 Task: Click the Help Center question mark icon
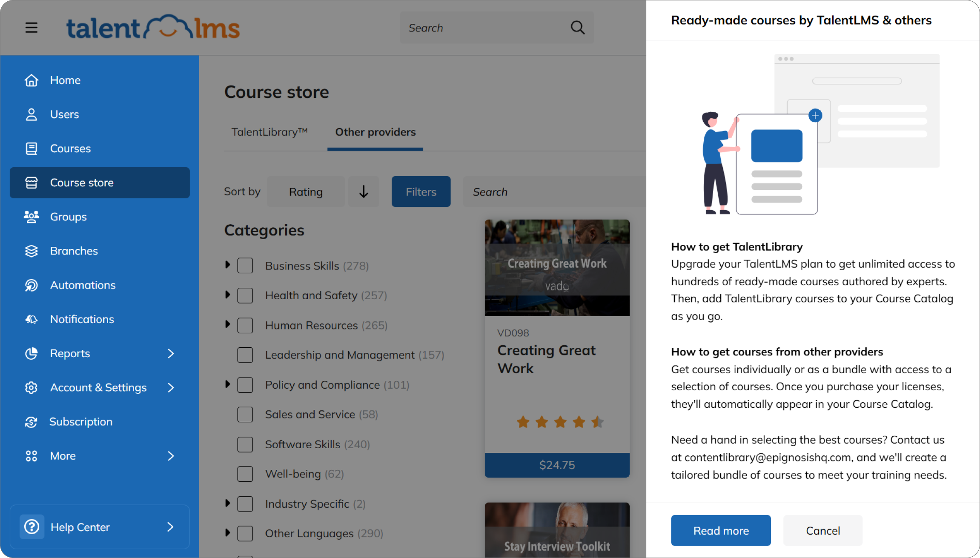[32, 527]
